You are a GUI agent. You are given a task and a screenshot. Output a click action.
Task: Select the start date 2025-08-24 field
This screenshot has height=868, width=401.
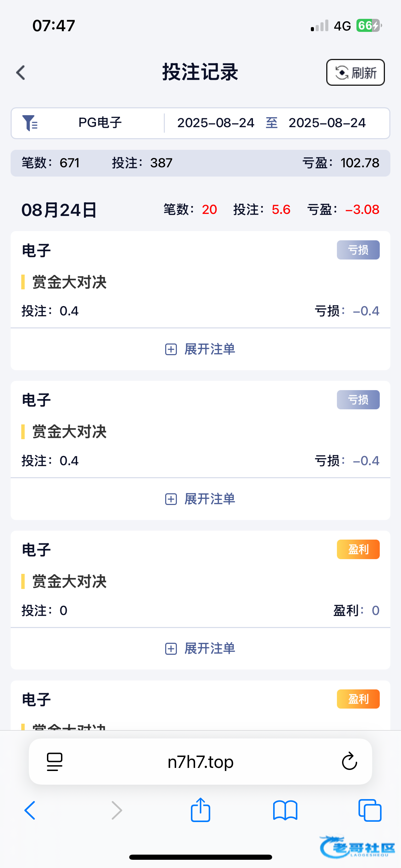[x=216, y=123]
